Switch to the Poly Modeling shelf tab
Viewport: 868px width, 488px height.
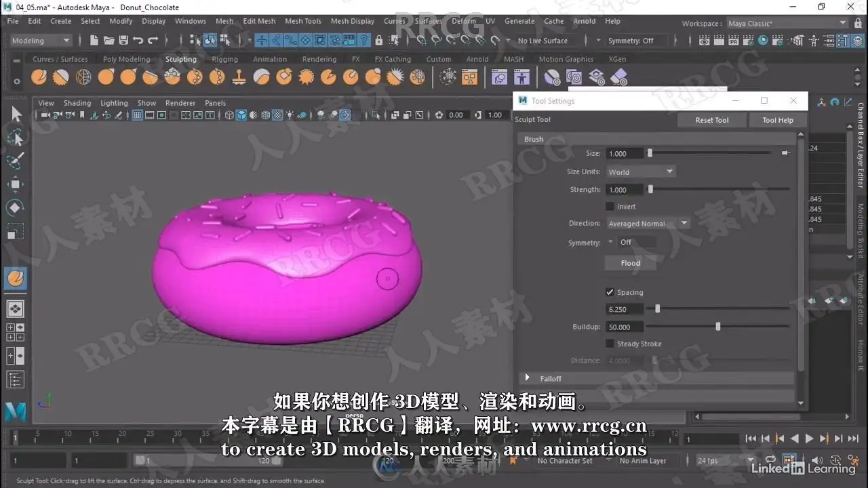(x=126, y=59)
